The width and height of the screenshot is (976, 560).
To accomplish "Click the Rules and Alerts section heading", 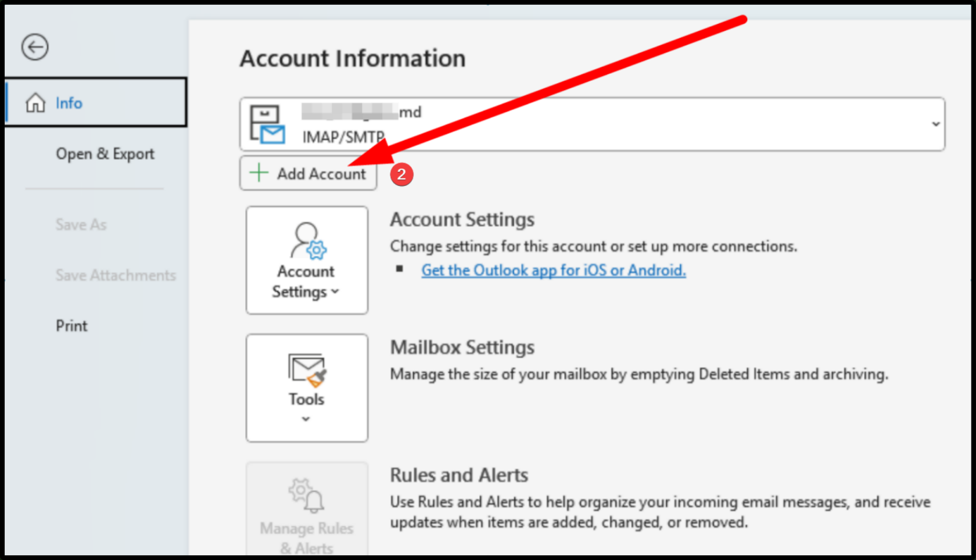I will pos(459,475).
